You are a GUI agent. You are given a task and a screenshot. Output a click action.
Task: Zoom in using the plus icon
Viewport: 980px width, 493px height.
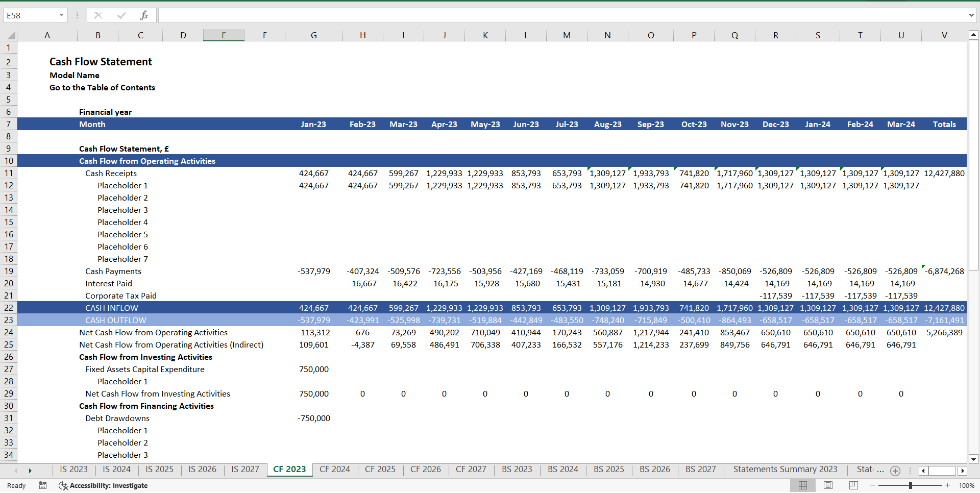click(x=947, y=485)
